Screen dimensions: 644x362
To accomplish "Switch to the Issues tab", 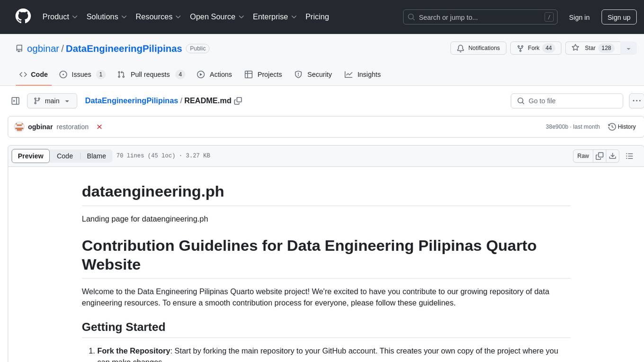I will (x=82, y=74).
